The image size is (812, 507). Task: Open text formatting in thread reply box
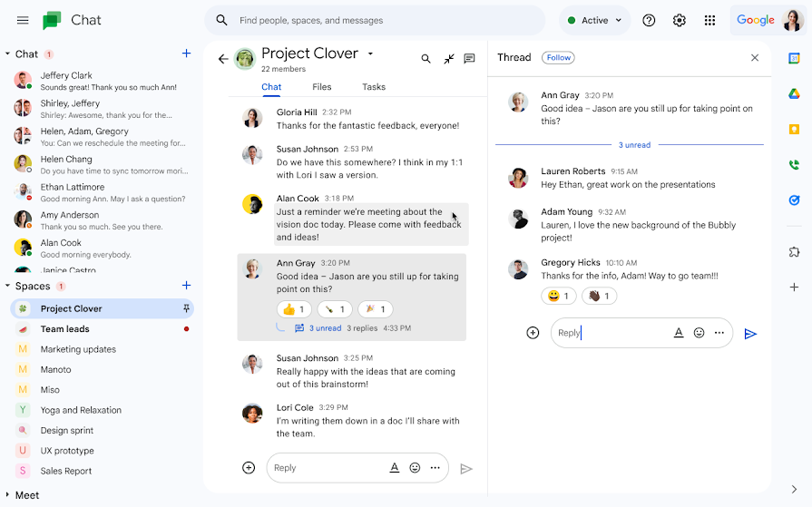pos(679,333)
